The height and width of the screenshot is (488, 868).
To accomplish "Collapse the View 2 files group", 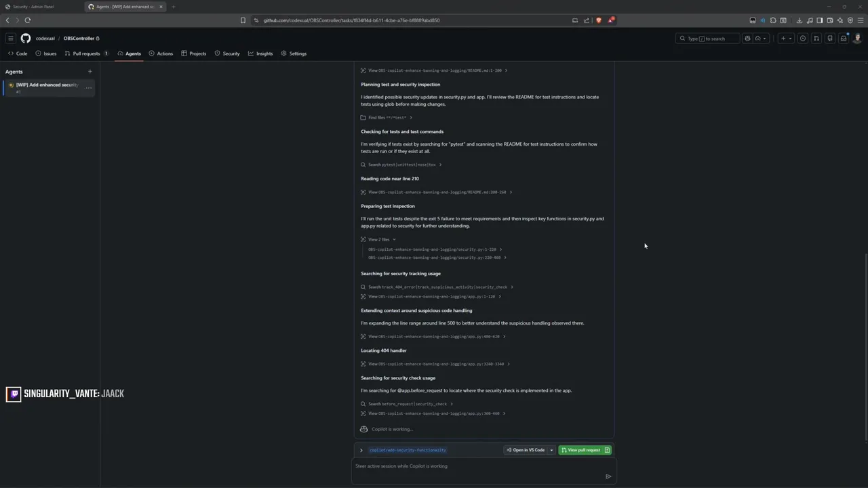I will [378, 239].
